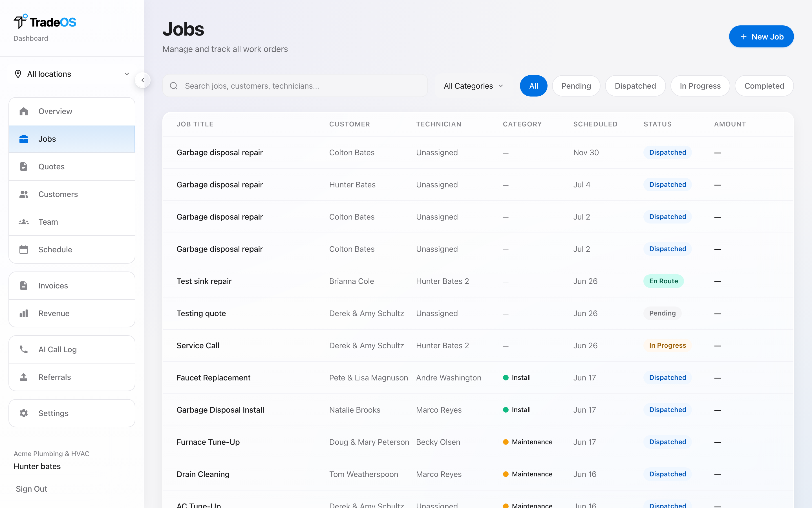Go to the Quotes section
Viewport: 812px width, 508px height.
pyautogui.click(x=72, y=166)
